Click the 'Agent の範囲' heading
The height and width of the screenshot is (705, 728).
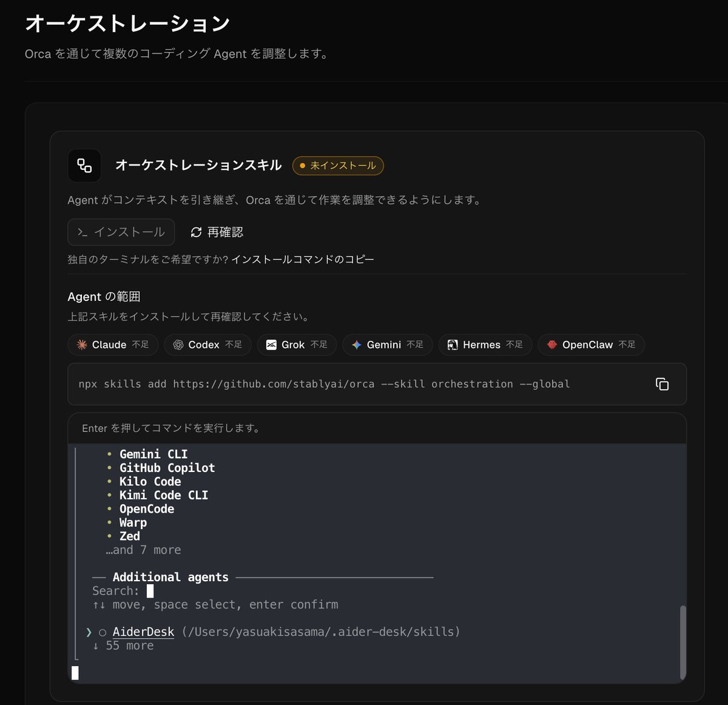(x=104, y=297)
